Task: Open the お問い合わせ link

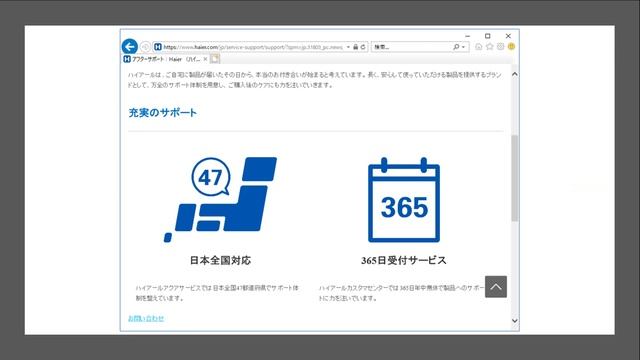Action: [146, 318]
